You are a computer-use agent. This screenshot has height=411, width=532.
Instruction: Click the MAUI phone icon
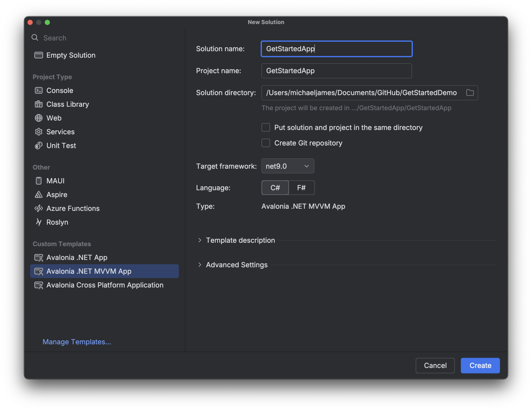(x=39, y=181)
